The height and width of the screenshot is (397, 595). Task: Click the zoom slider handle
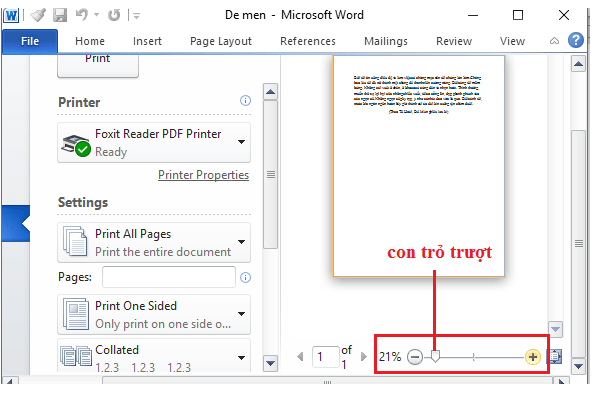pyautogui.click(x=435, y=356)
